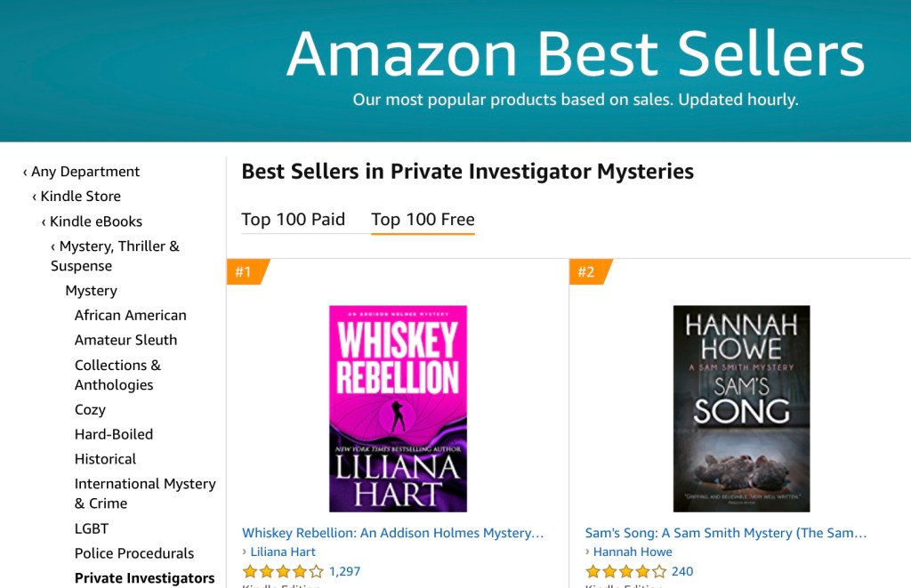The width and height of the screenshot is (911, 588).
Task: Navigate up to Kindle Store
Action: [80, 197]
